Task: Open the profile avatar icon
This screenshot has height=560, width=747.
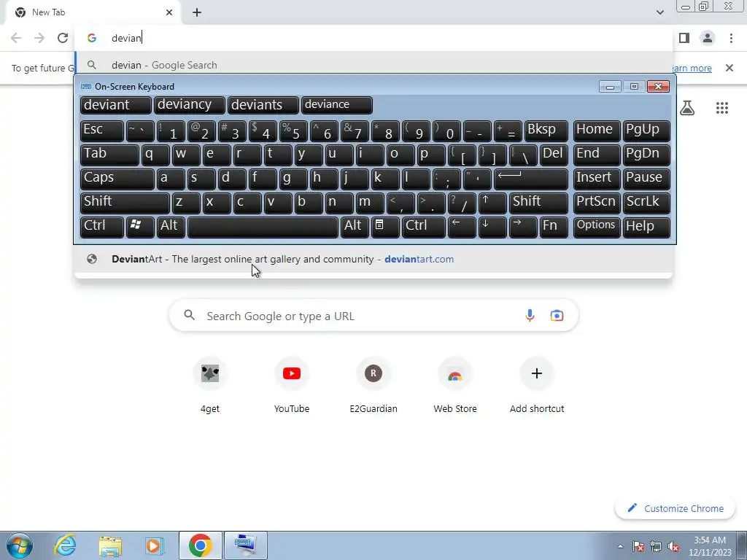Action: coord(708,38)
